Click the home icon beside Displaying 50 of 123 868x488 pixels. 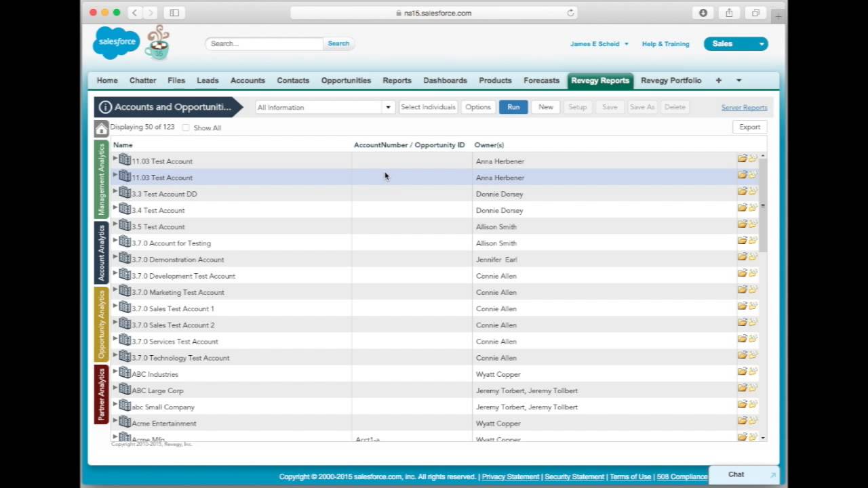101,128
